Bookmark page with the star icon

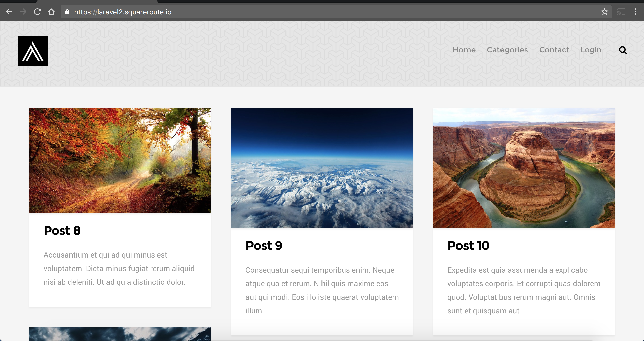point(604,12)
